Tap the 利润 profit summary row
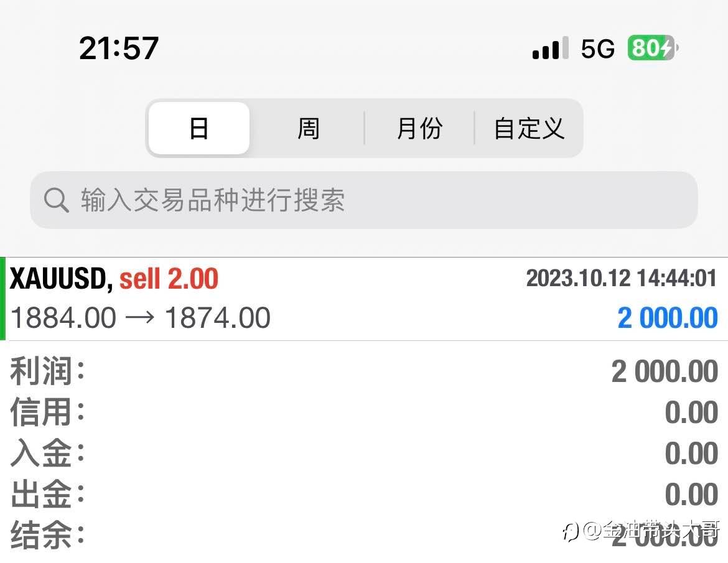Viewport: 728px width, 563px height. point(364,371)
